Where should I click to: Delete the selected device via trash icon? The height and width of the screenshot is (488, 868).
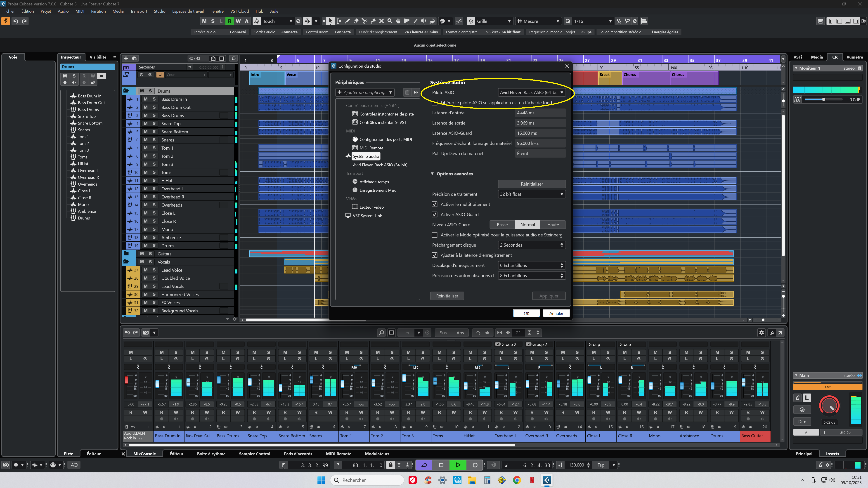[x=407, y=92]
